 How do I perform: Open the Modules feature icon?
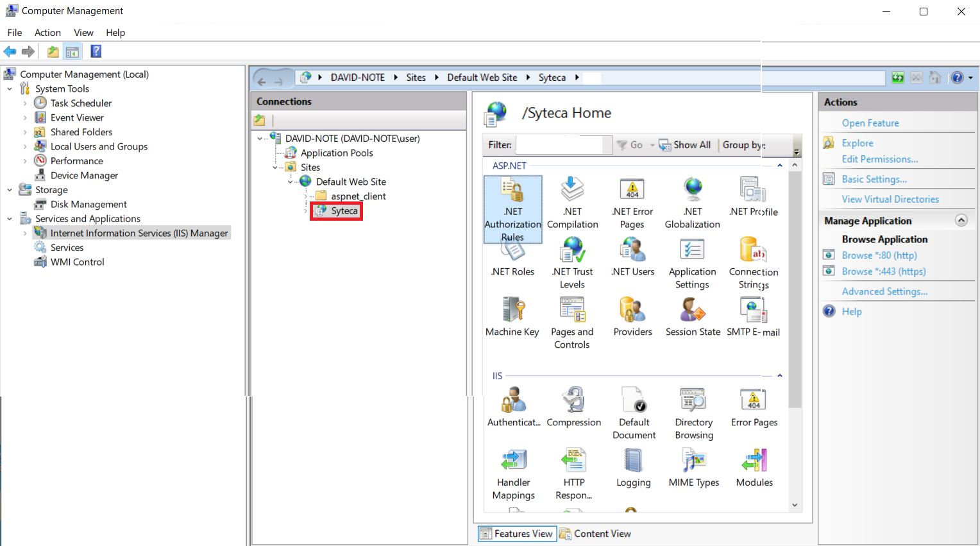pos(754,461)
